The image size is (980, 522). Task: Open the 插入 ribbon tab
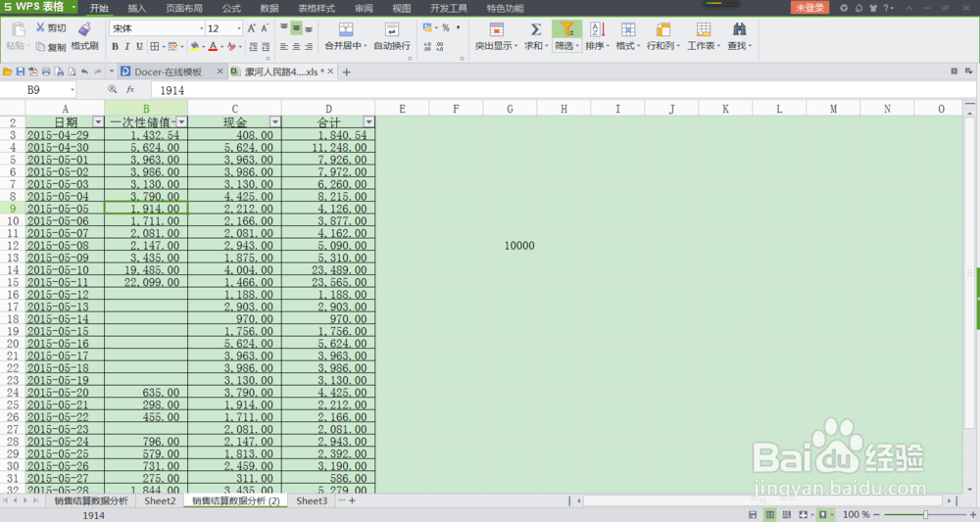(x=137, y=8)
